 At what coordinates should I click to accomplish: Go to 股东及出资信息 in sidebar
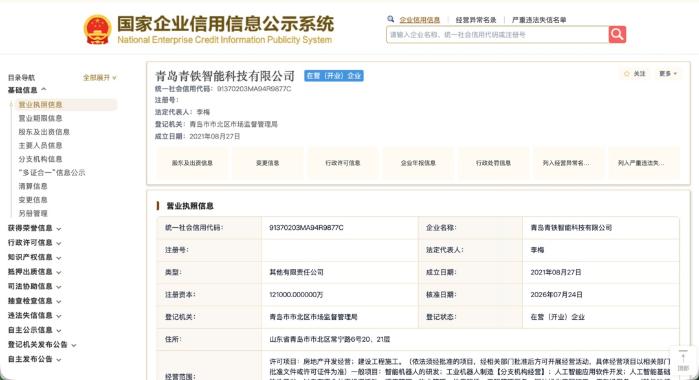pyautogui.click(x=44, y=132)
